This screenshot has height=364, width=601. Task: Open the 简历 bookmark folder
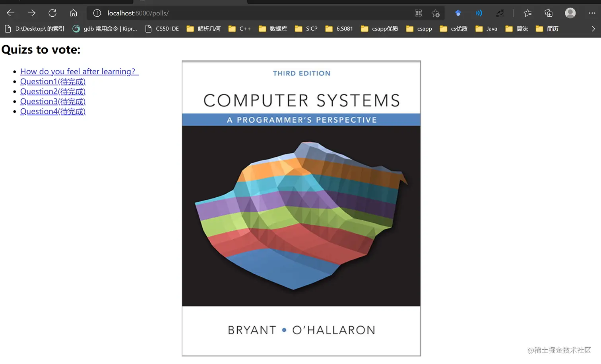pyautogui.click(x=547, y=29)
